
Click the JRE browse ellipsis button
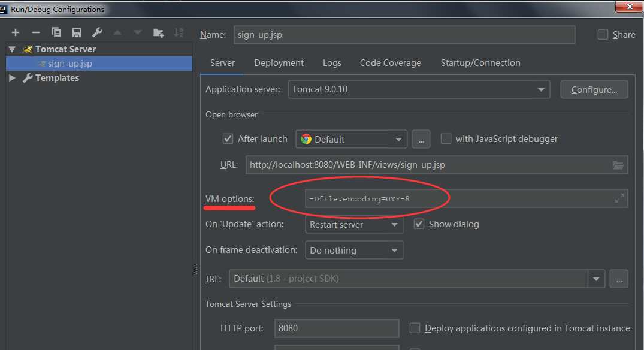[x=618, y=279]
